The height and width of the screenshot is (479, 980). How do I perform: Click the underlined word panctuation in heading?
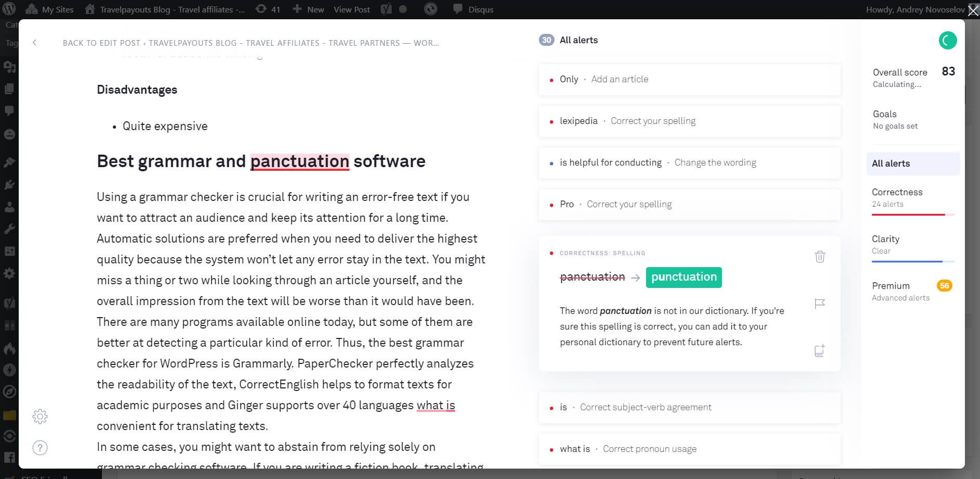point(300,161)
